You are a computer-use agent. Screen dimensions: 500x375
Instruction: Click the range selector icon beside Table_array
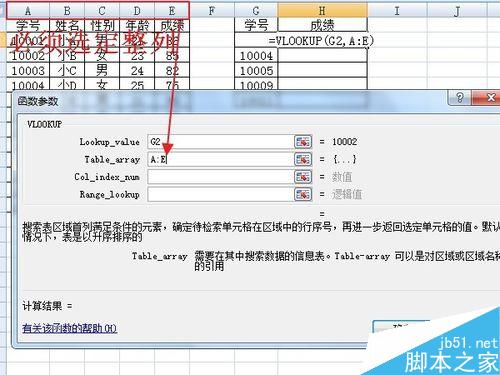point(303,159)
